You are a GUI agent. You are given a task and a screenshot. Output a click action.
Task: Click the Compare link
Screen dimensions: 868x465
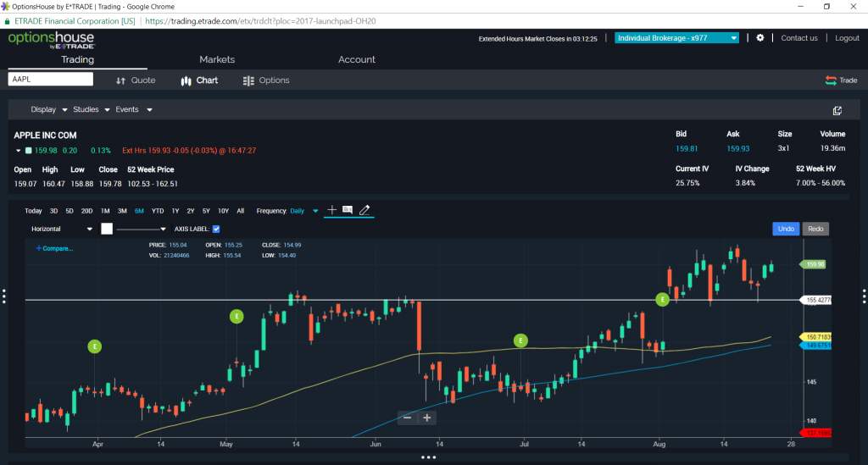pos(54,248)
